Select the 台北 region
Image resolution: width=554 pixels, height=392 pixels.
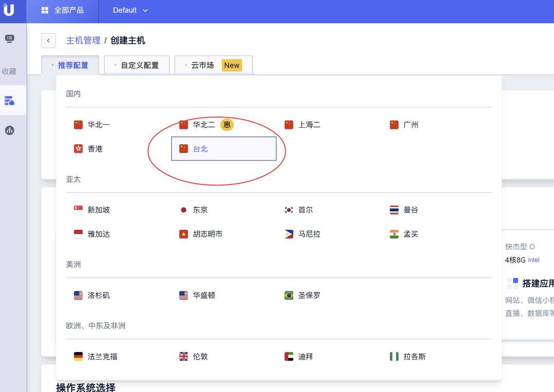pos(224,149)
